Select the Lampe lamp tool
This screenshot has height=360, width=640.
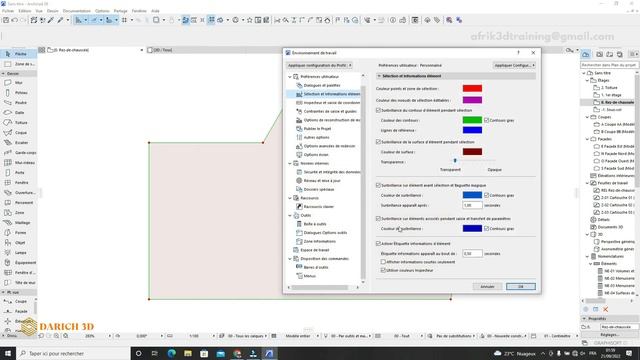point(18,253)
